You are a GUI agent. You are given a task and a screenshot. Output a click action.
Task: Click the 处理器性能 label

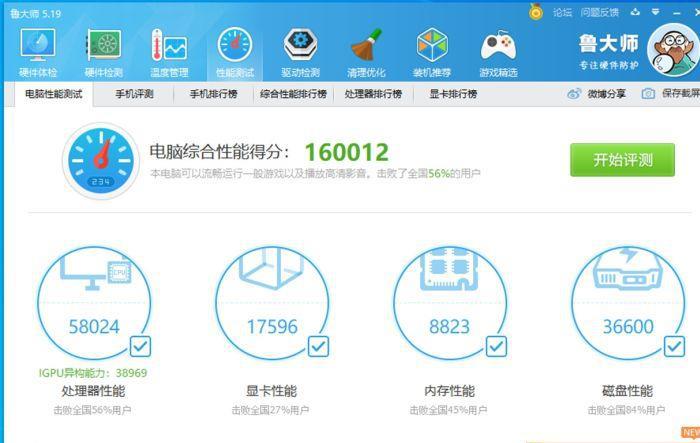pyautogui.click(x=93, y=391)
